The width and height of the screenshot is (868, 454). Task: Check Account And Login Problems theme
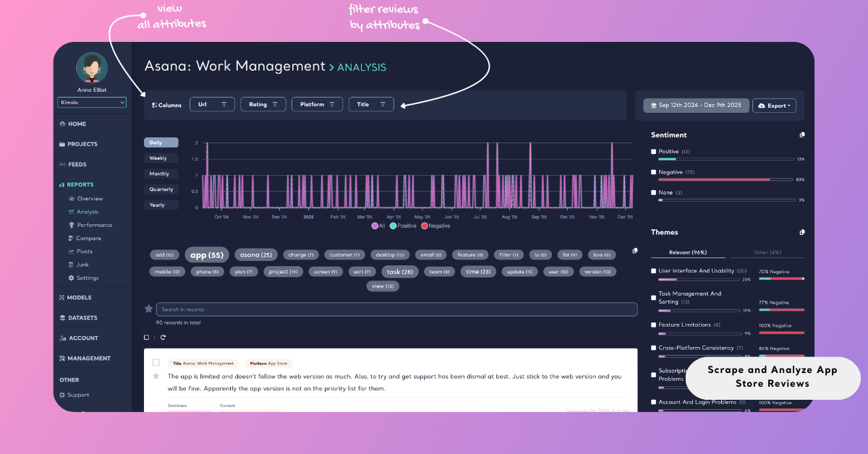click(x=654, y=402)
